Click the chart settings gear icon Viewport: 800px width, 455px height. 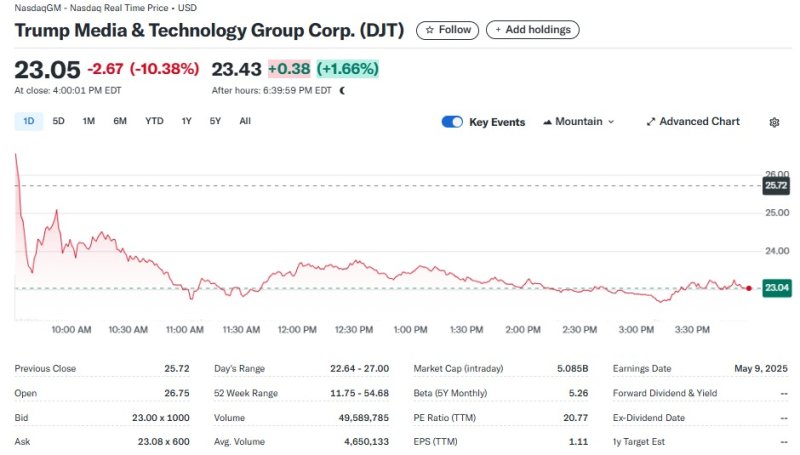point(774,122)
